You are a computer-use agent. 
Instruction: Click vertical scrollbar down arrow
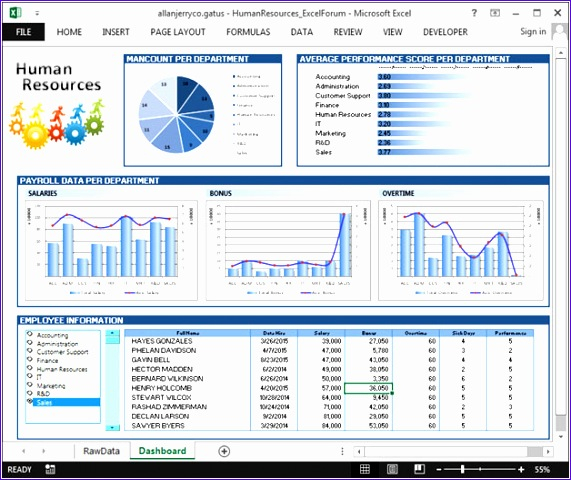561,436
